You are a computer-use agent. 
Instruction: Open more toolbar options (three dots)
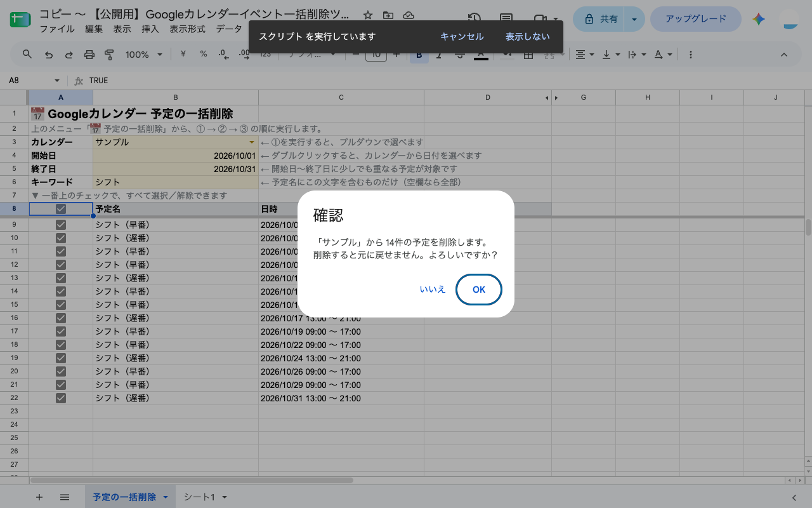pyautogui.click(x=690, y=55)
